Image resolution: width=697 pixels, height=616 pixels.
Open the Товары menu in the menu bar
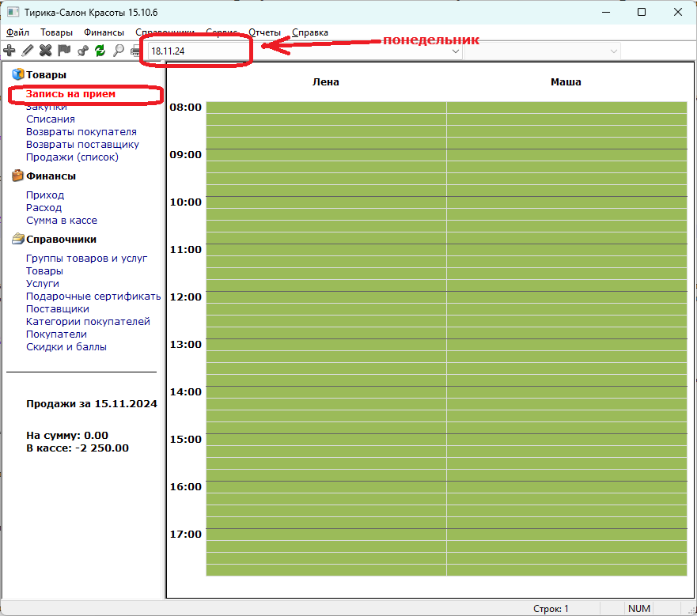tap(56, 32)
